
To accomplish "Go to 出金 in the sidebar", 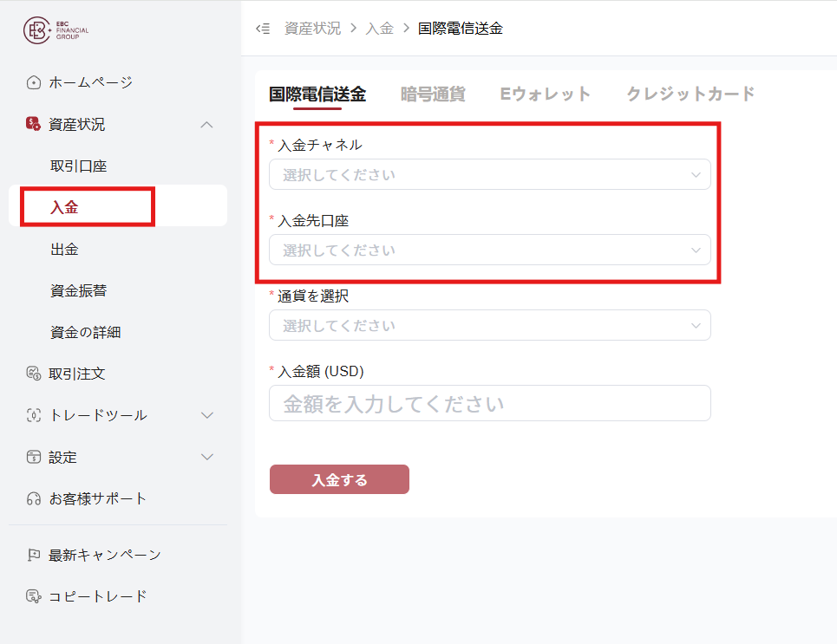I will 65,250.
